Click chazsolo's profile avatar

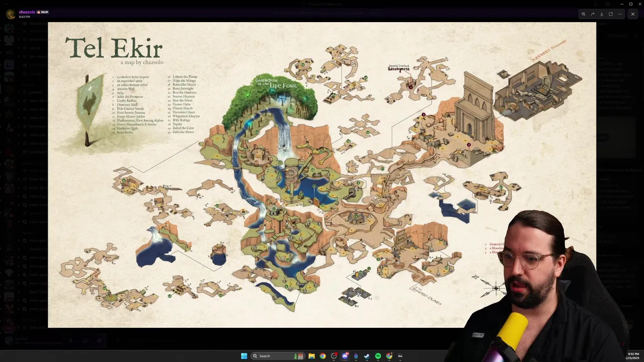pos(11,14)
